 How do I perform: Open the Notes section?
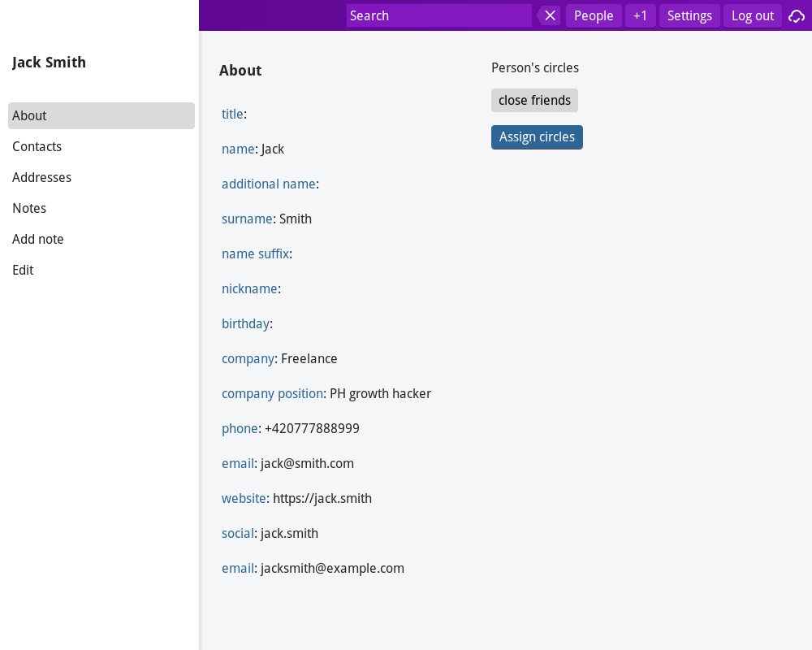tap(29, 208)
